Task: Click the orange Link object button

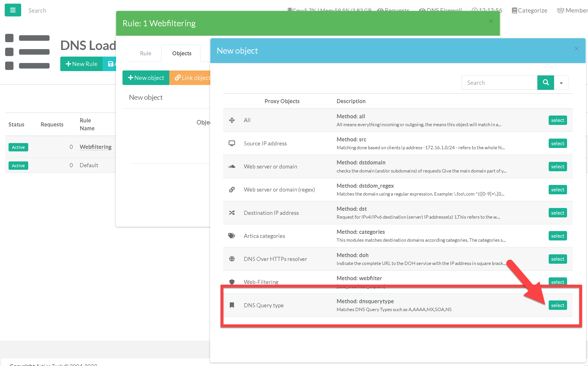Action: pos(190,78)
